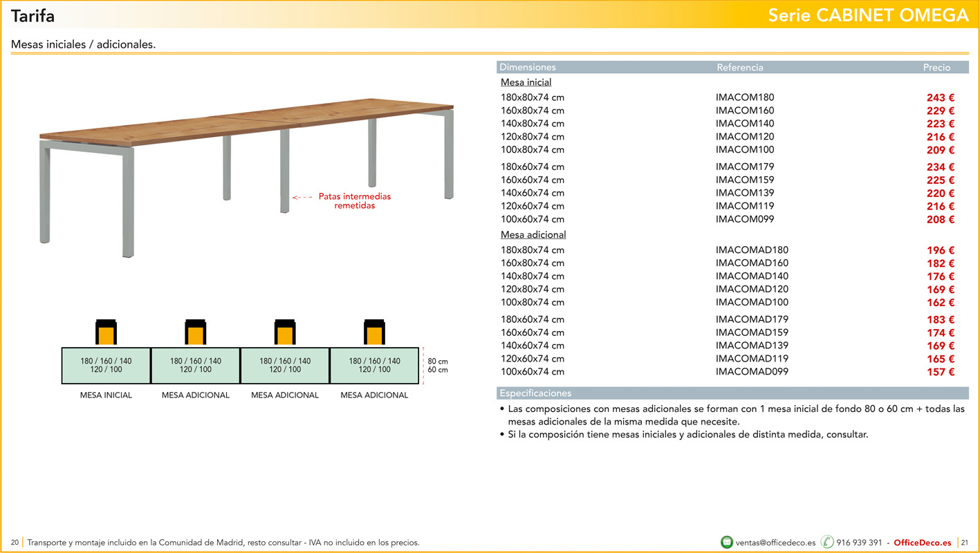Click the rightmost chair icon in the diagram
The width and height of the screenshot is (980, 553).
pos(374,332)
